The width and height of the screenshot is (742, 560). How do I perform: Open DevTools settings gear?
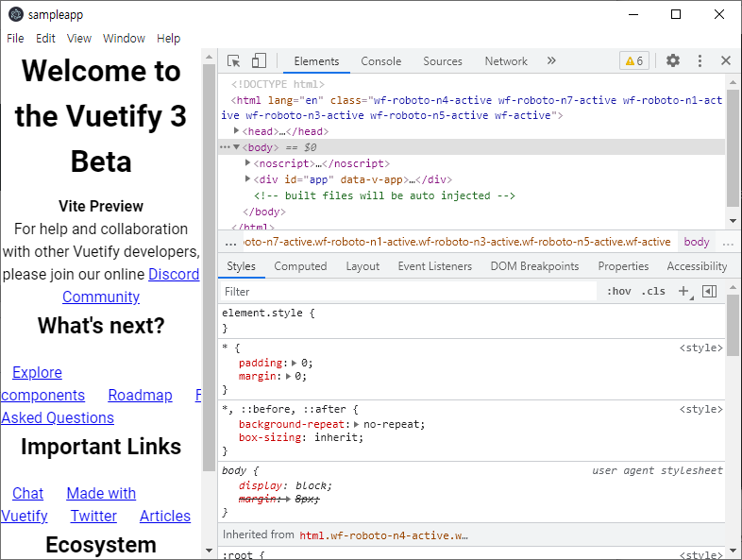click(673, 60)
